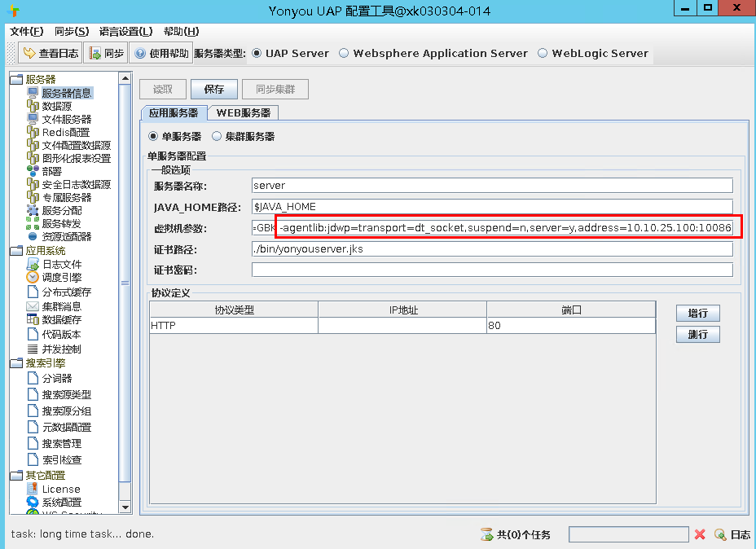Click the 查看日志 toolbar icon

[29, 53]
